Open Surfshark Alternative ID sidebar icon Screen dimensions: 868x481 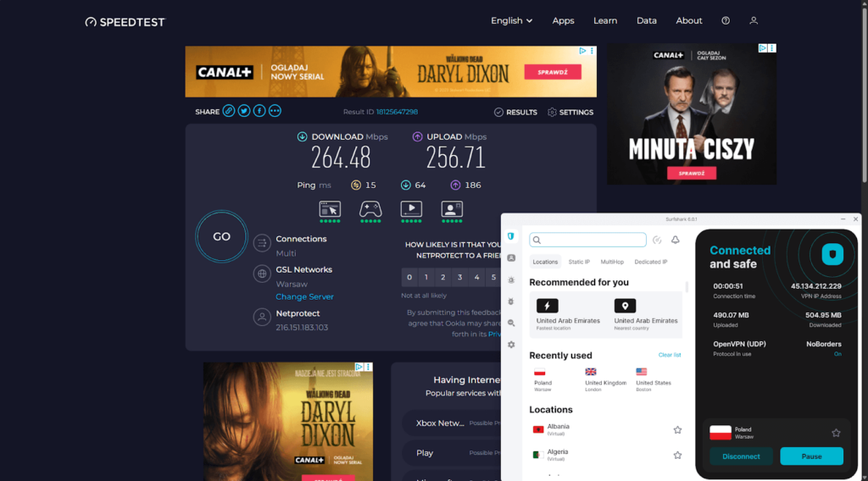tap(511, 258)
